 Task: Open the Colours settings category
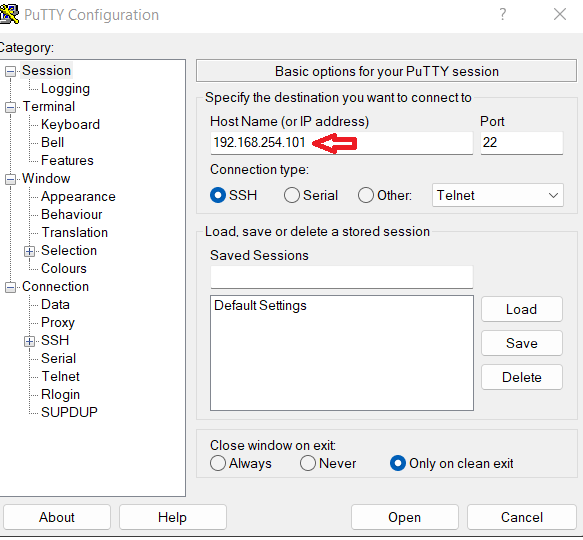[64, 269]
